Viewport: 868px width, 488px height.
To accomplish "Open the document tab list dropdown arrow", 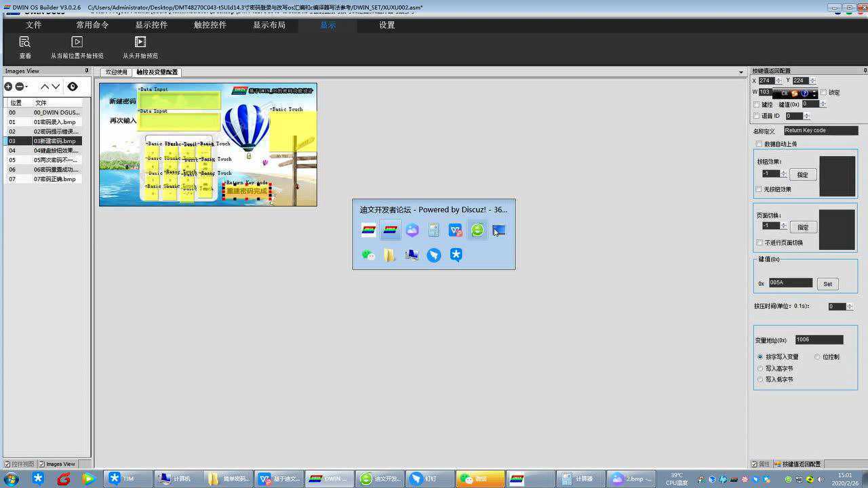I will tap(741, 72).
